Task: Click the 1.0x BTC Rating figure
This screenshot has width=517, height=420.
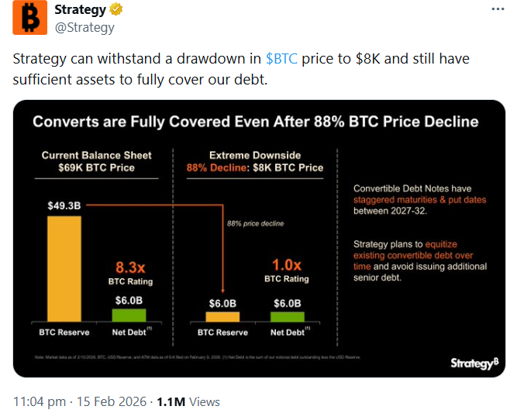Action: (287, 265)
